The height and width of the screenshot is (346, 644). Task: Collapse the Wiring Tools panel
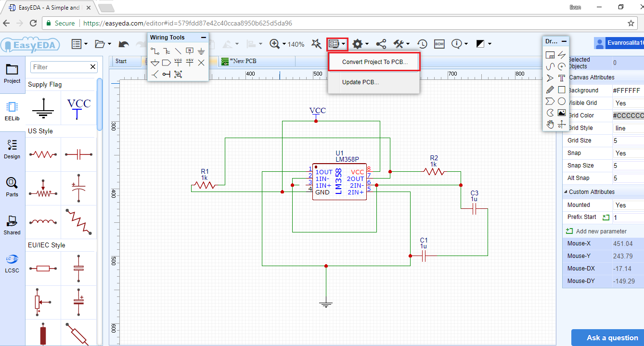tap(204, 38)
